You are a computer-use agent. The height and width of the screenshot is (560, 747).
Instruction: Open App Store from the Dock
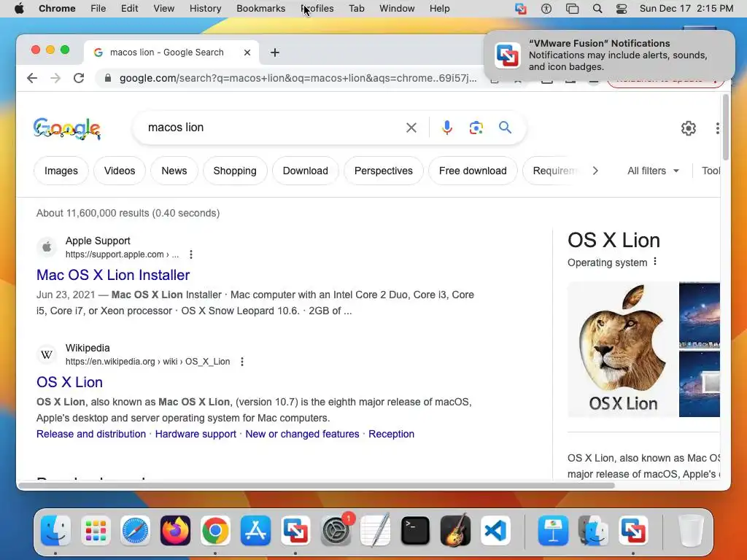(255, 531)
